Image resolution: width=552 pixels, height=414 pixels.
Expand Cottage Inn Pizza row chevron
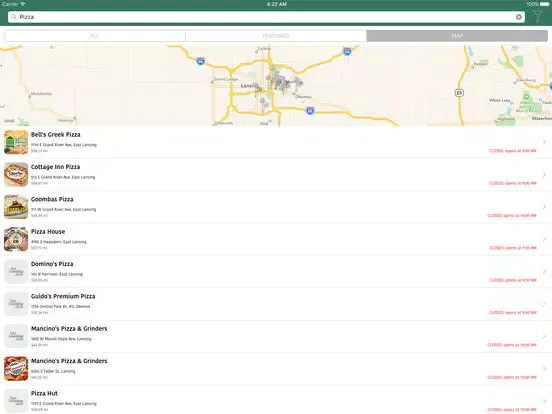544,174
